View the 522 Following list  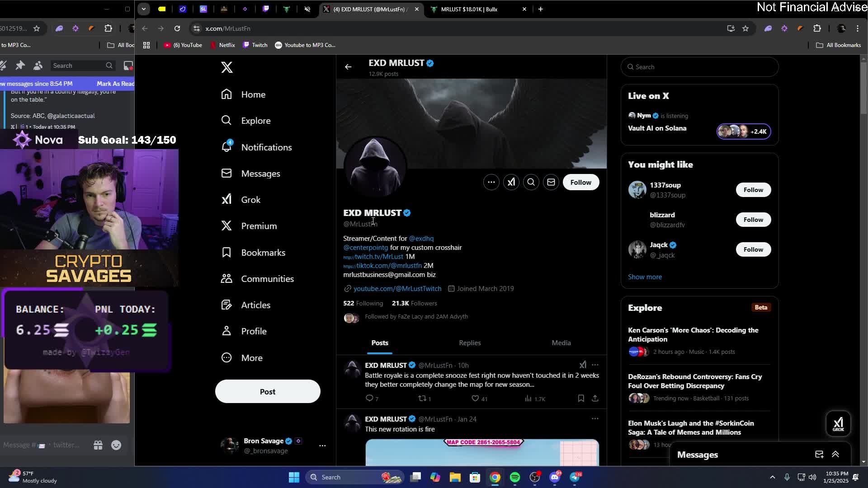pos(363,304)
